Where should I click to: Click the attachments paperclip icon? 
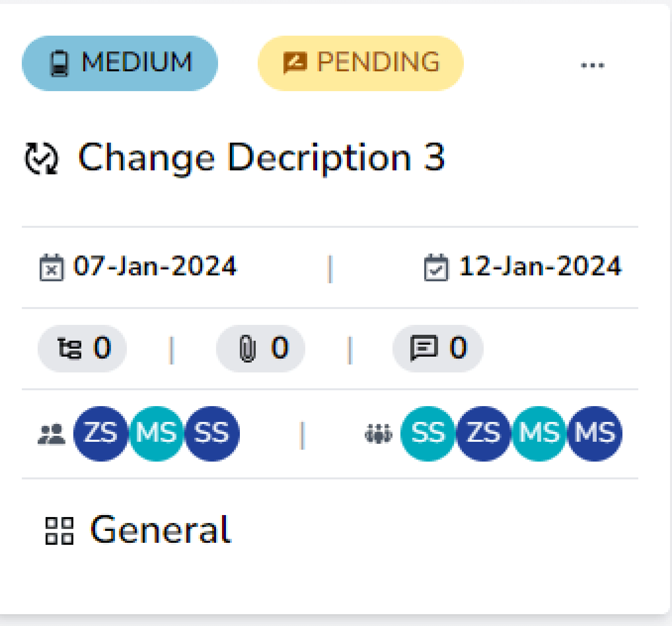click(x=246, y=348)
